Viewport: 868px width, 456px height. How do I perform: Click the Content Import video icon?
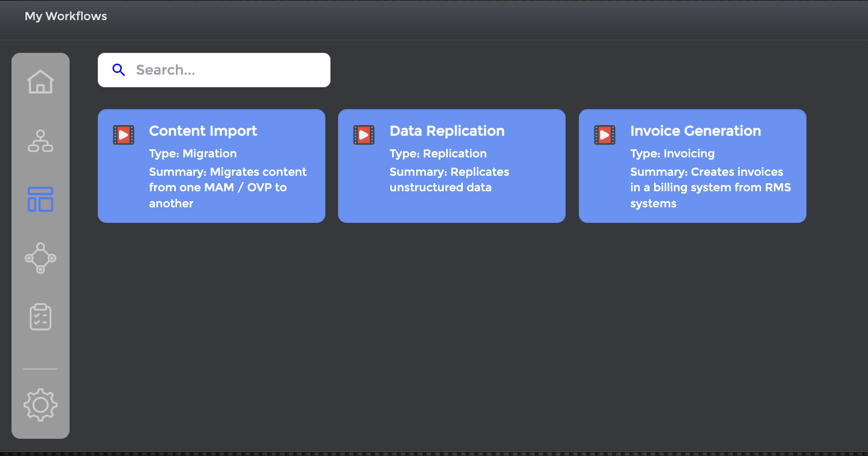(x=124, y=135)
